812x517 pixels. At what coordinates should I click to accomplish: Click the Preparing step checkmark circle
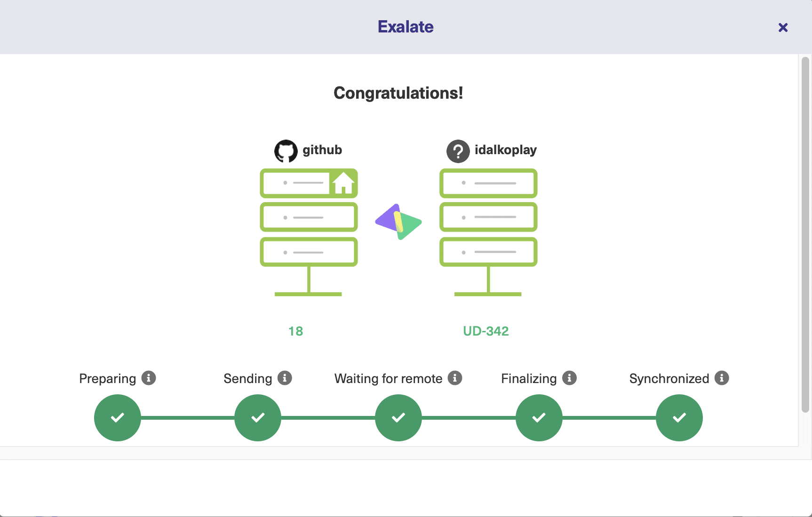118,417
